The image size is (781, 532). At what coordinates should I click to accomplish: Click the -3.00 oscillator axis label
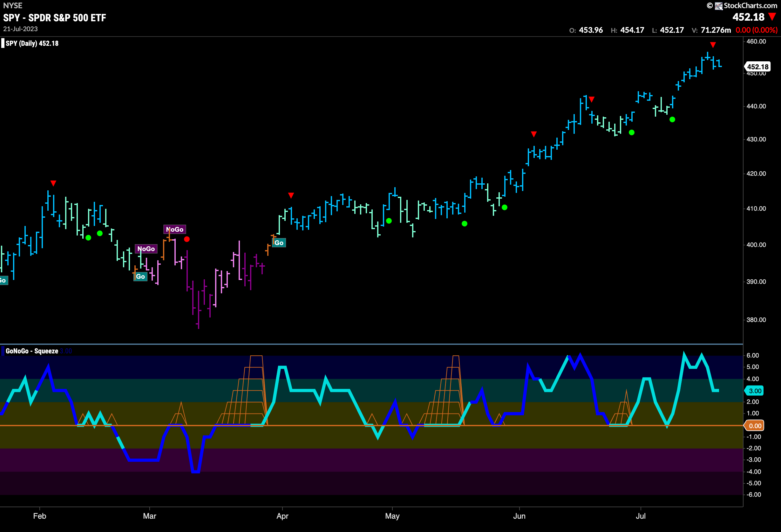[x=753, y=460]
